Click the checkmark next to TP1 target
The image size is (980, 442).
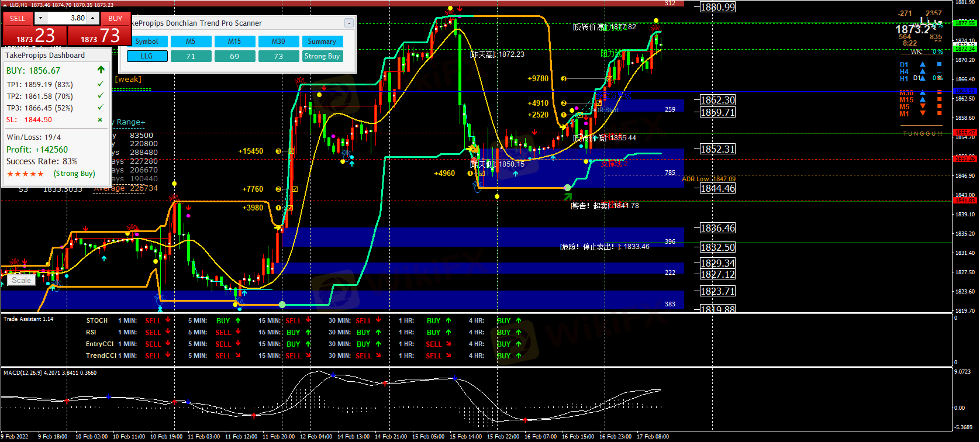coord(101,85)
